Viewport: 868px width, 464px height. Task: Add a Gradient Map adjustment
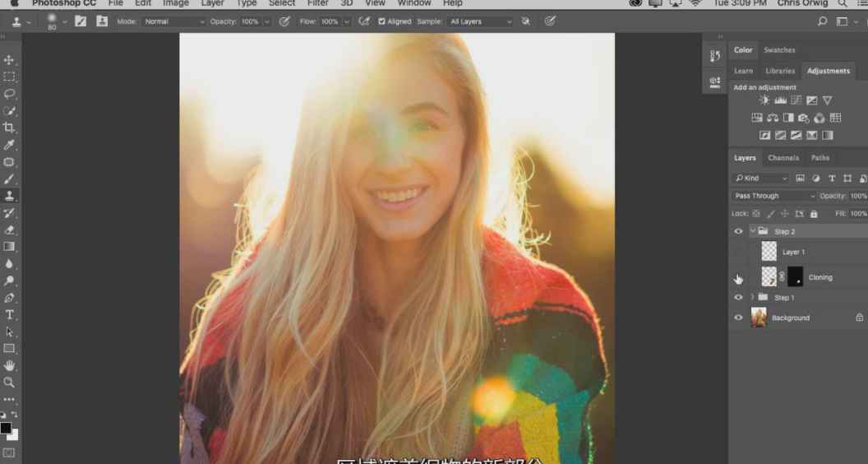click(x=828, y=135)
